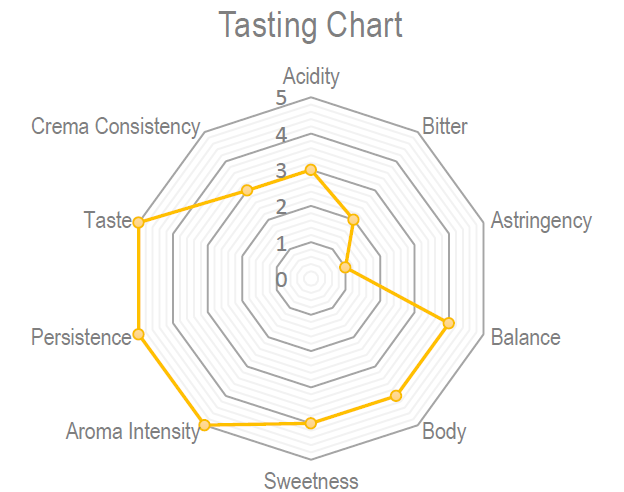Click the Body axis label

[444, 432]
